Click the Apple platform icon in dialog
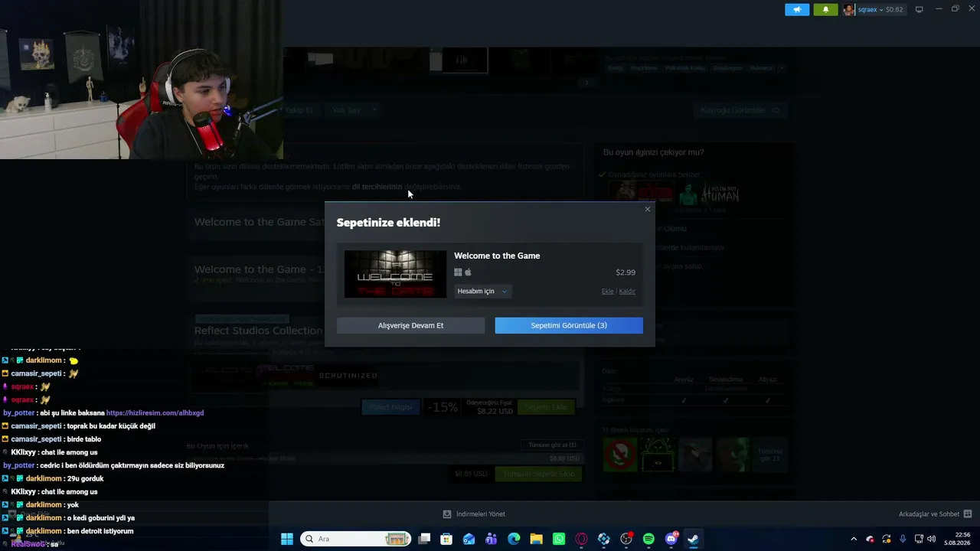This screenshot has height=551, width=980. pos(468,272)
